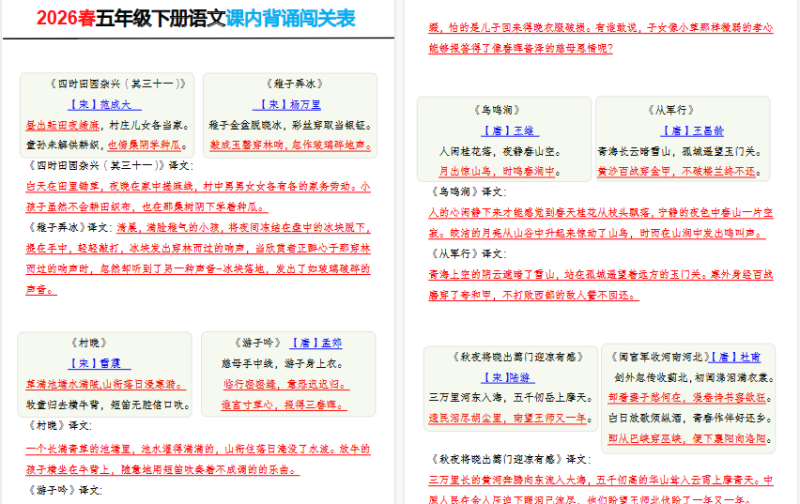Select the underlined line 临行密密缝
This screenshot has height=504, width=800.
250,384
